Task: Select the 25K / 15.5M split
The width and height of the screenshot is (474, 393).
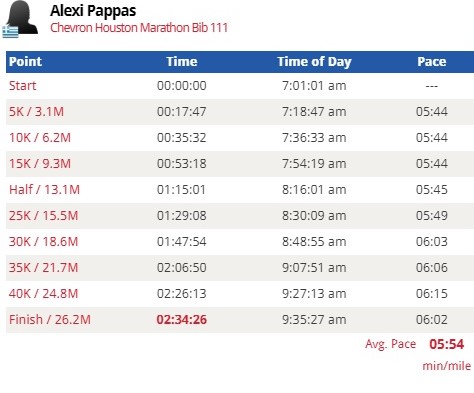Action: [x=43, y=216]
